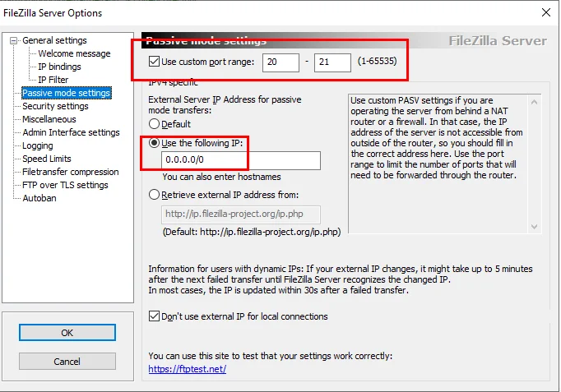Screen dimensions: 561x392
Task: Click 'You can also enter hostnames' text
Action: [221, 177]
